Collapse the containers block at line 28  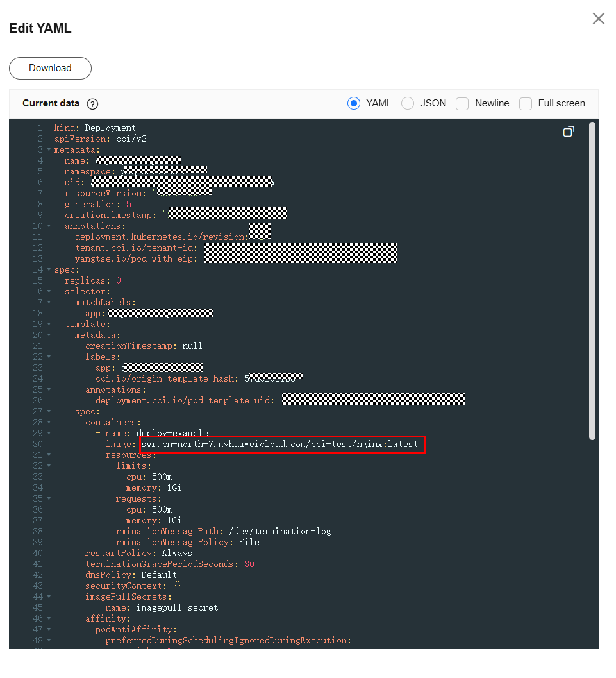click(49, 423)
